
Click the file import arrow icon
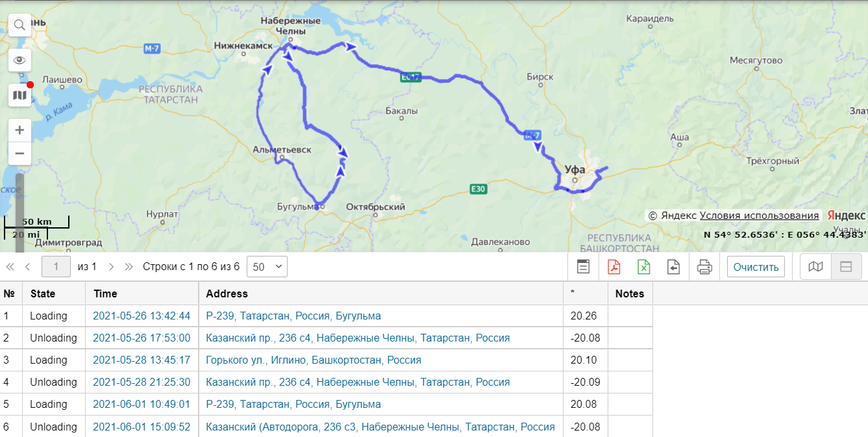(673, 267)
